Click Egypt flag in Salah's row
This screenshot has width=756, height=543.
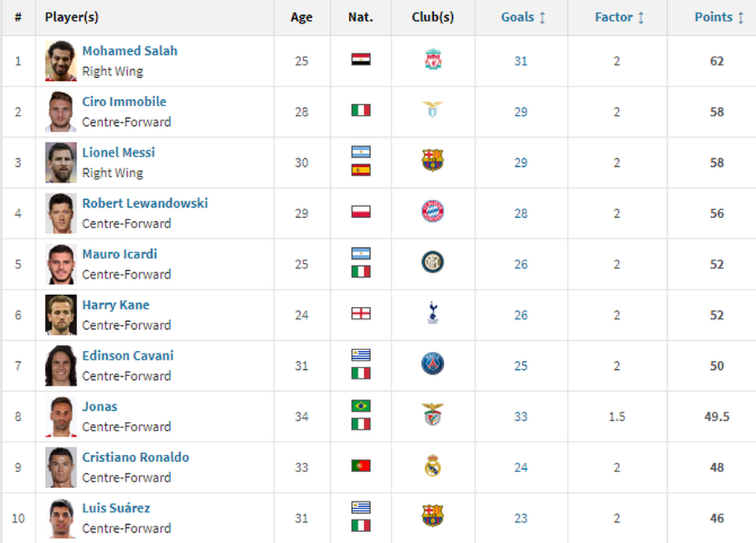[x=361, y=60]
